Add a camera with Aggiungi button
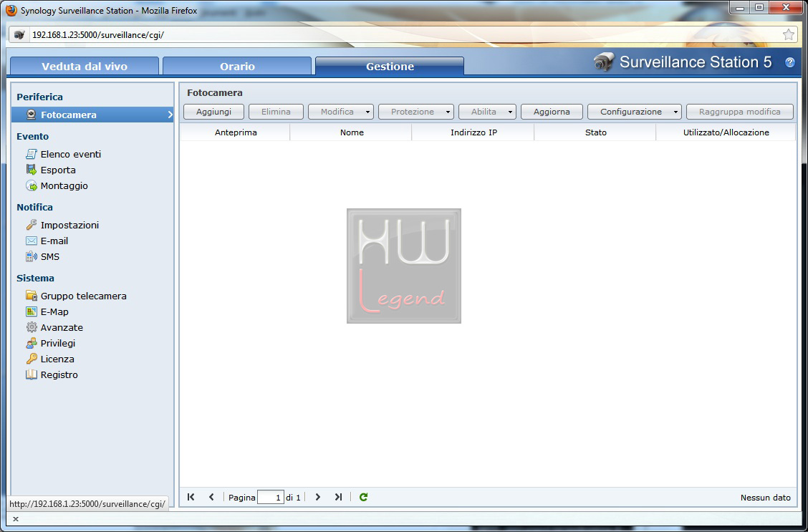808x532 pixels. [214, 112]
